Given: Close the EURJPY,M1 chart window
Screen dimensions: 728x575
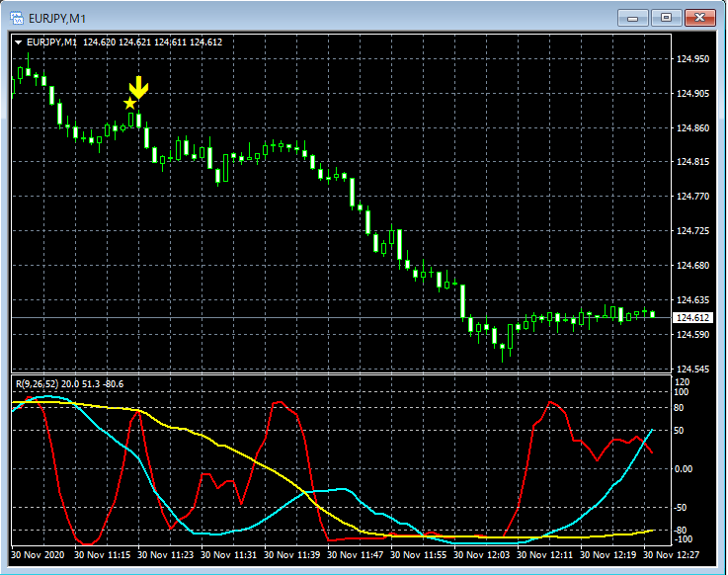Looking at the screenshot, I should pyautogui.click(x=700, y=17).
